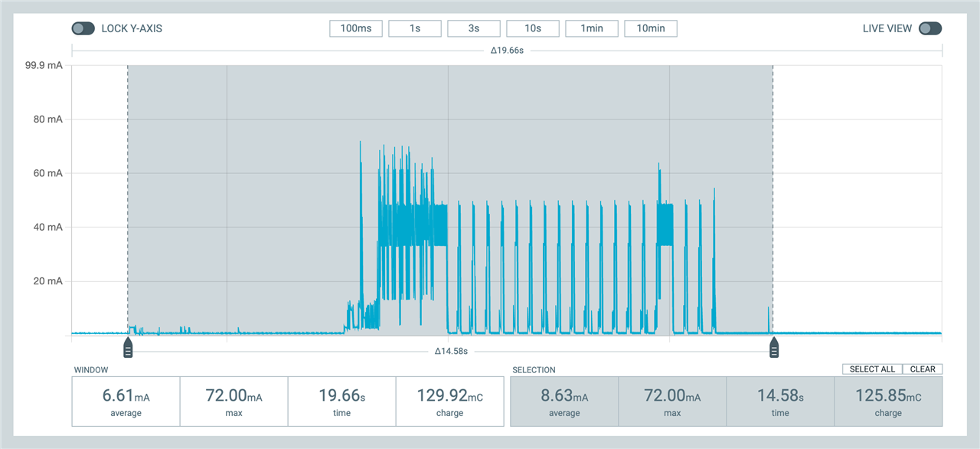Toggle the LOCK Y-AXIS switch
Viewport: 980px width, 449px height.
[x=83, y=28]
